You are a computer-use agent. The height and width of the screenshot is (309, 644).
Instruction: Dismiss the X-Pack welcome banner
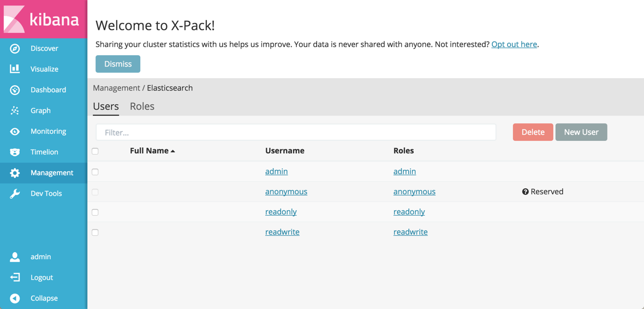[118, 64]
